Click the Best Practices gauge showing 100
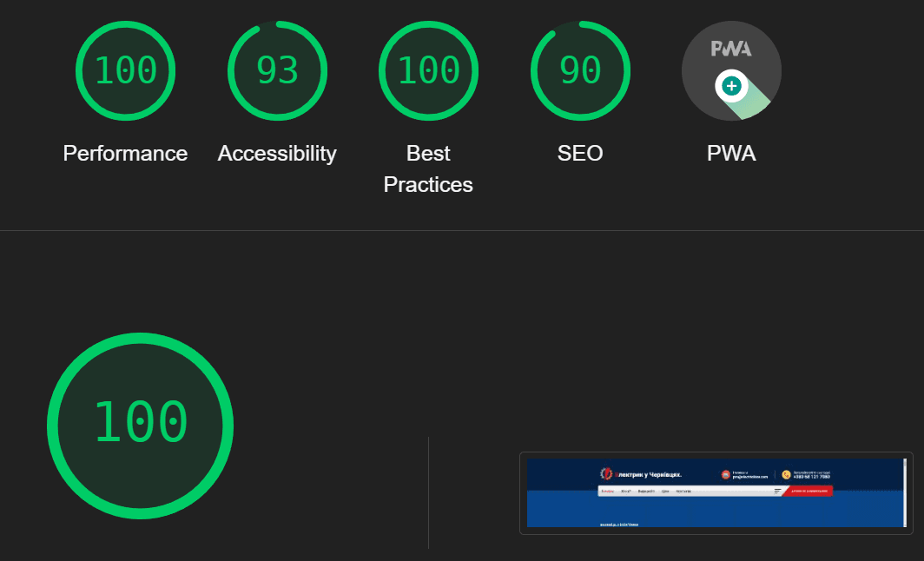 428,70
